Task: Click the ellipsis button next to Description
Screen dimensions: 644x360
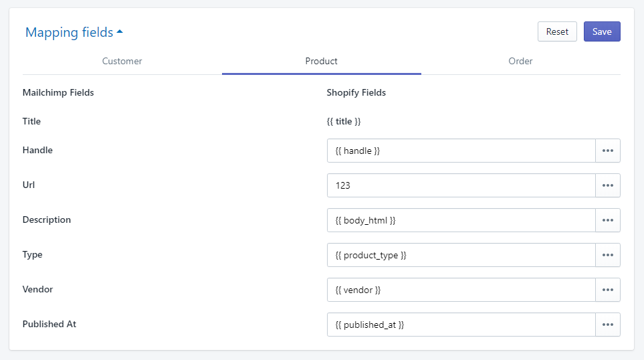Action: pos(607,220)
